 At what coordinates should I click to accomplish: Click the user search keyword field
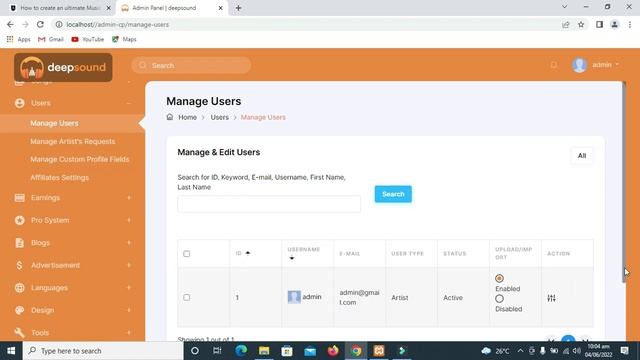269,204
